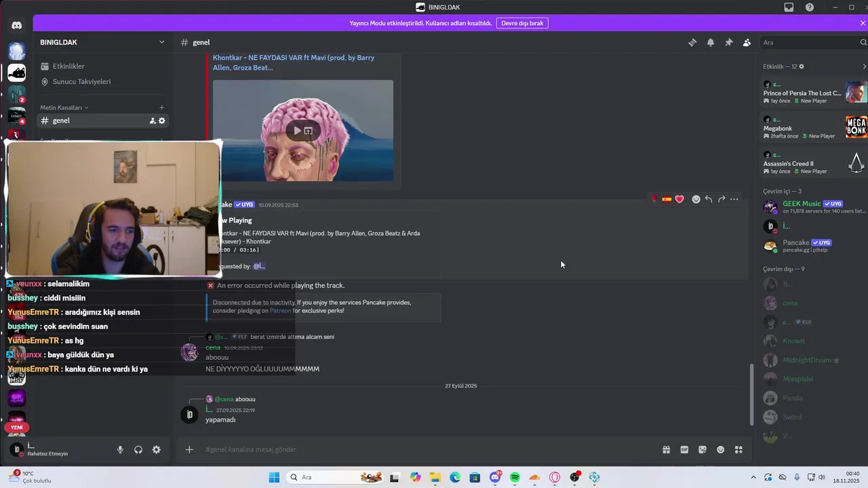Screen dimensions: 868x488
Task: Open the weather widget 10°C
Action: click(x=31, y=477)
